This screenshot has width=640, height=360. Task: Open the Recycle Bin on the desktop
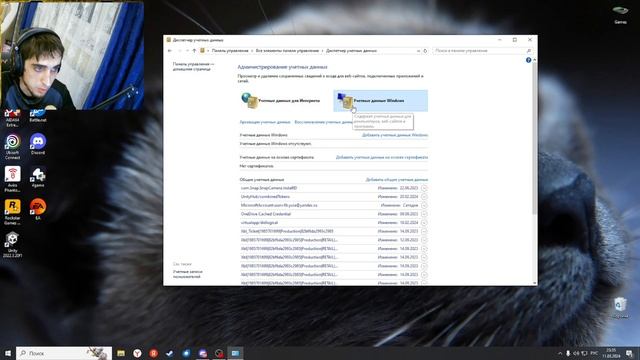[620, 308]
